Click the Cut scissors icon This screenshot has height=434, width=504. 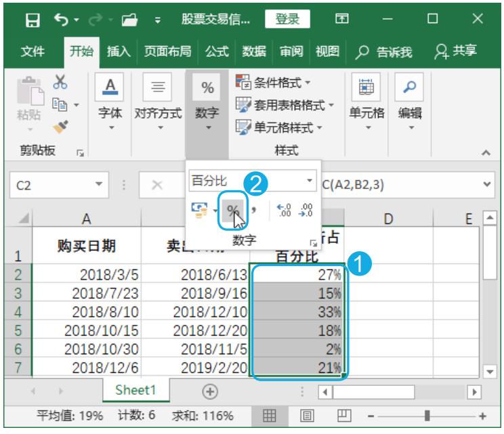[x=60, y=82]
